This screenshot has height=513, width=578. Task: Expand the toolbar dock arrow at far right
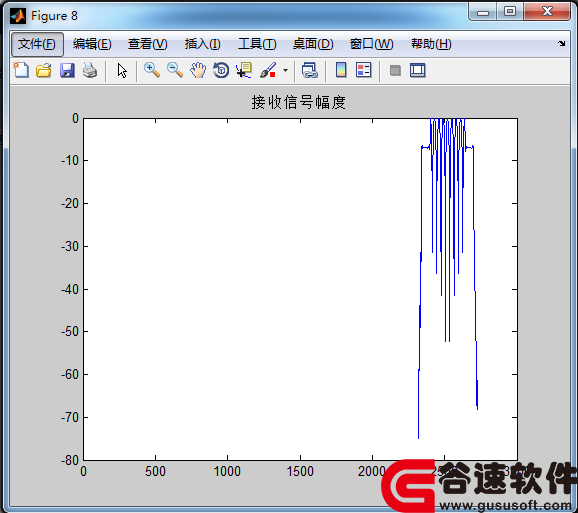coord(561,43)
